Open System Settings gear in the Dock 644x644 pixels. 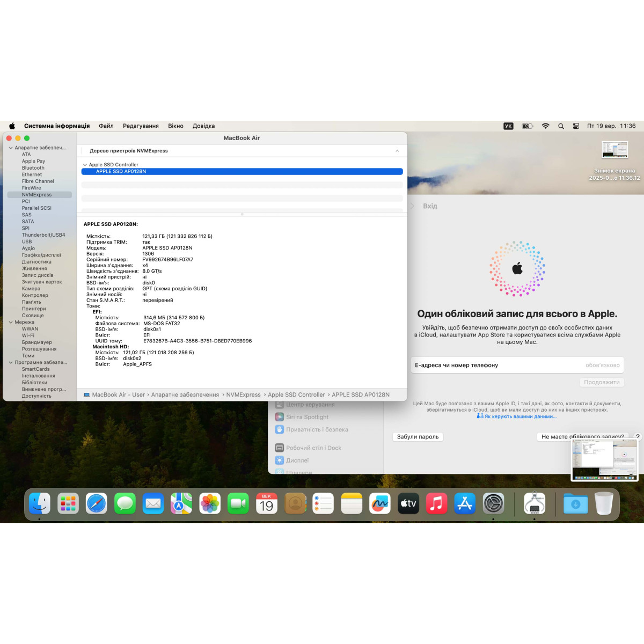493,503
